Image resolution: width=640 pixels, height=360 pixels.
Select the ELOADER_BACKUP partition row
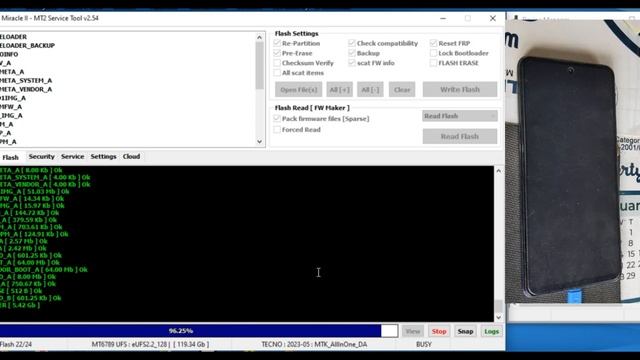(27, 45)
